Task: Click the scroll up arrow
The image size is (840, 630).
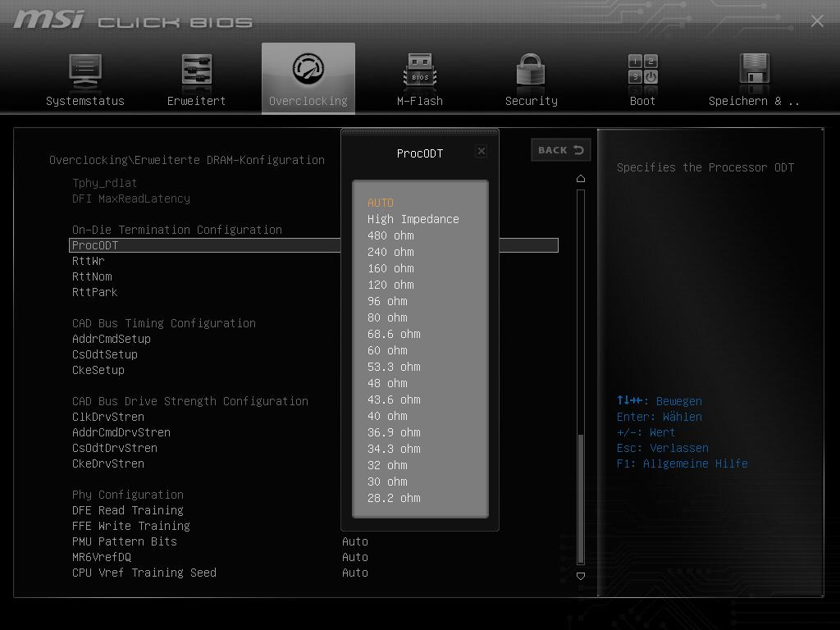Action: 580,178
